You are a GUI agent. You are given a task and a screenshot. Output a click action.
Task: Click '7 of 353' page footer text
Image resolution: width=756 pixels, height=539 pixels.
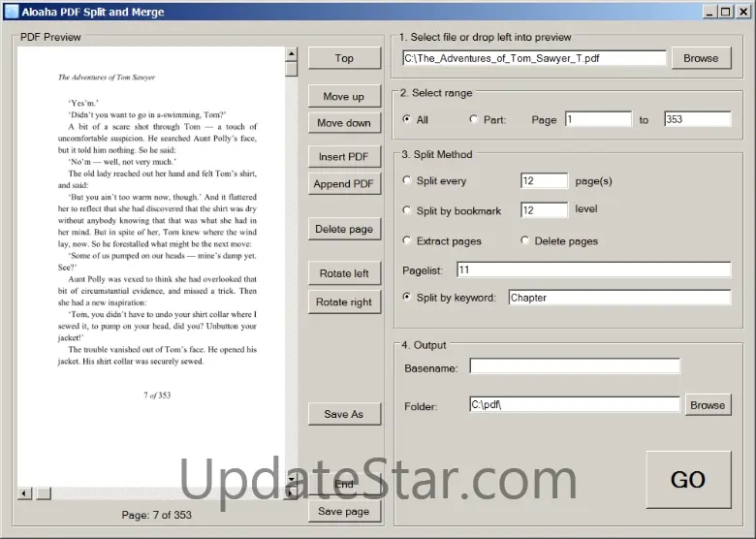tap(157, 396)
